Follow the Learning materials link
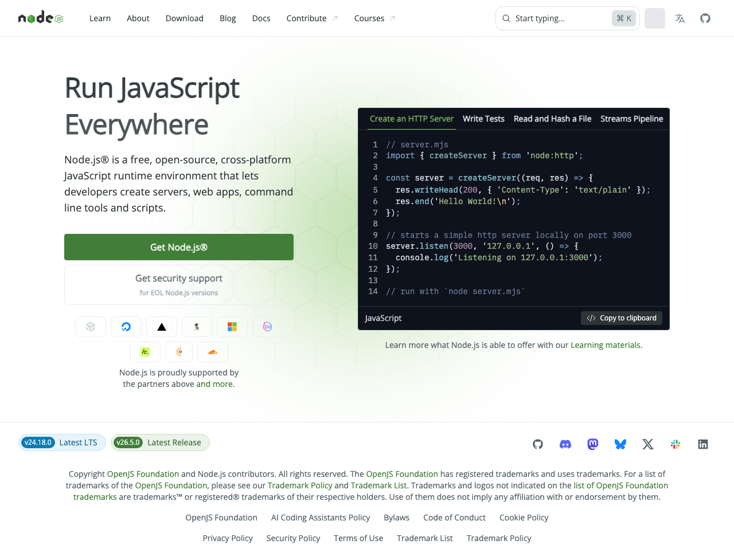 click(x=606, y=345)
